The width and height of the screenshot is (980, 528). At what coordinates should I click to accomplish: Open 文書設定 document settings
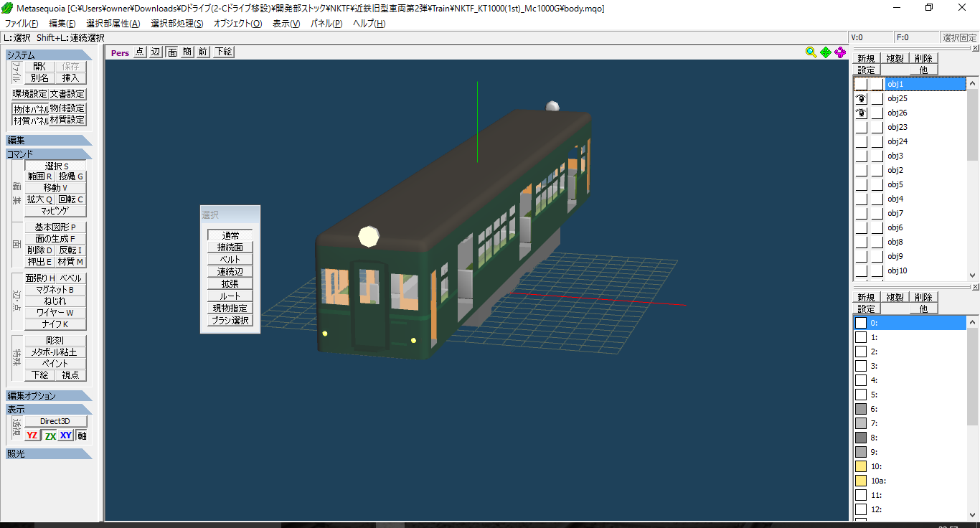67,94
